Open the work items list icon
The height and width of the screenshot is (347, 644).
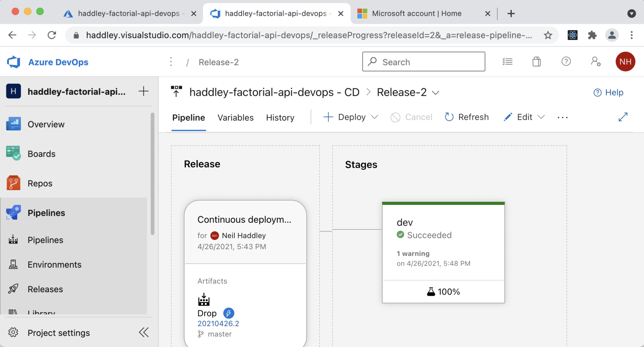pyautogui.click(x=507, y=62)
